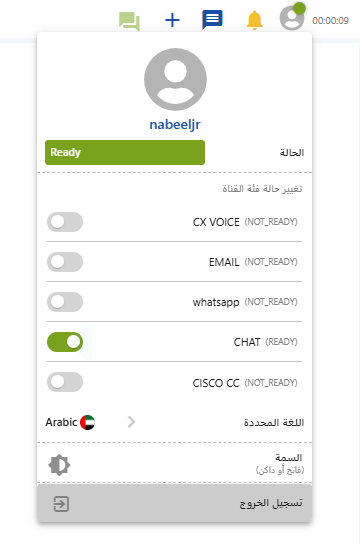
Task: Disable the CHAT channel toggle
Action: [x=65, y=342]
